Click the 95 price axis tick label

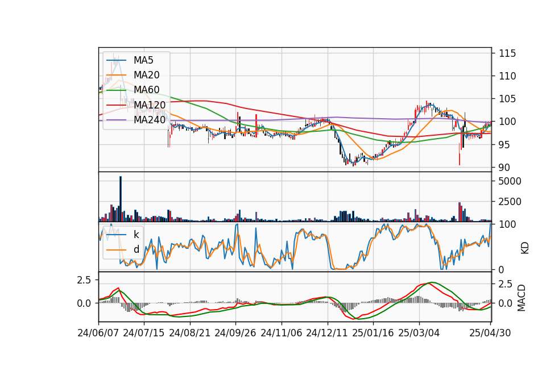(x=504, y=145)
